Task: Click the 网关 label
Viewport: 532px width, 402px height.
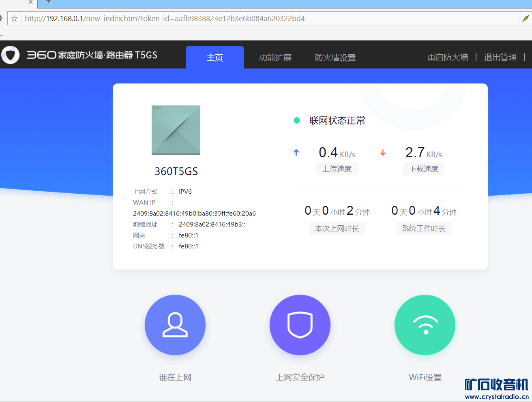Action: point(139,235)
